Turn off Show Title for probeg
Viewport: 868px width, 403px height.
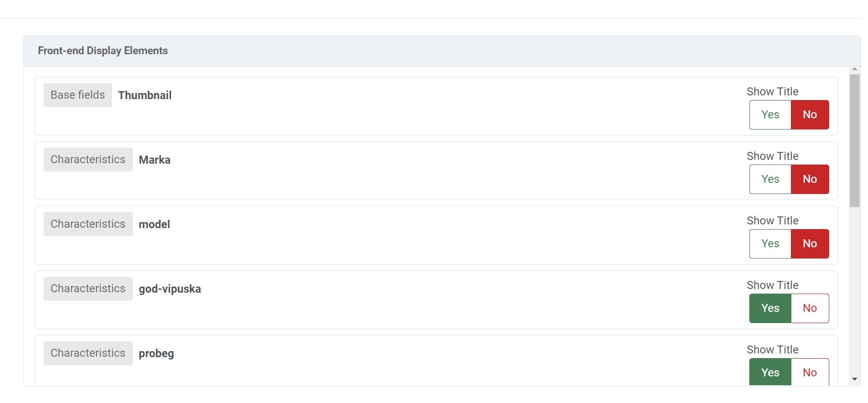click(x=810, y=372)
